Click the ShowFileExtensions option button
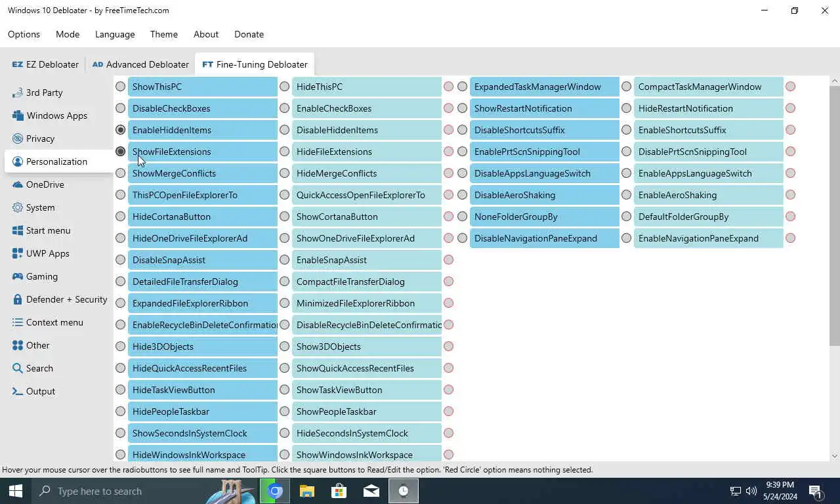Image resolution: width=840 pixels, height=504 pixels. pos(203,152)
